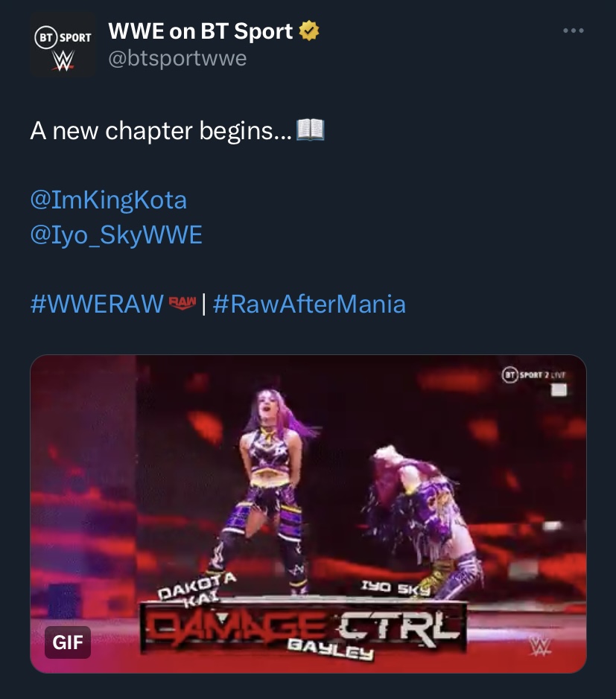Click the Iyo Sky name label
Viewport: 616px width, 699px height.
point(396,588)
